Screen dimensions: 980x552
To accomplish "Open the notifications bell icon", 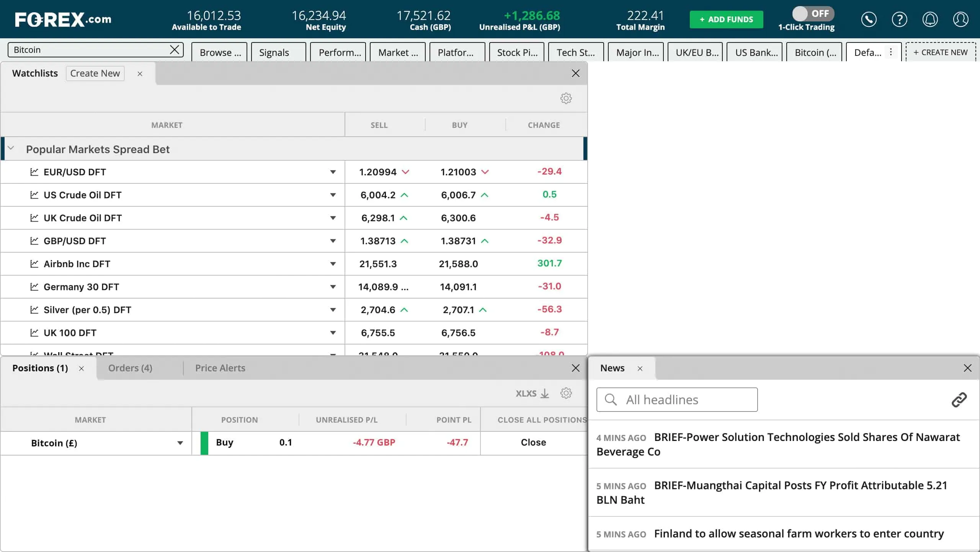I will pos(930,19).
